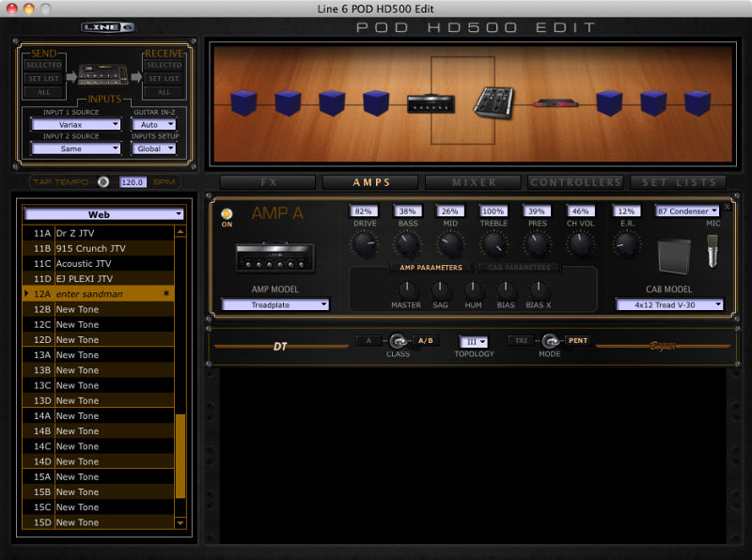
Task: Click the scroll down arrow of preset list
Action: pyautogui.click(x=180, y=522)
